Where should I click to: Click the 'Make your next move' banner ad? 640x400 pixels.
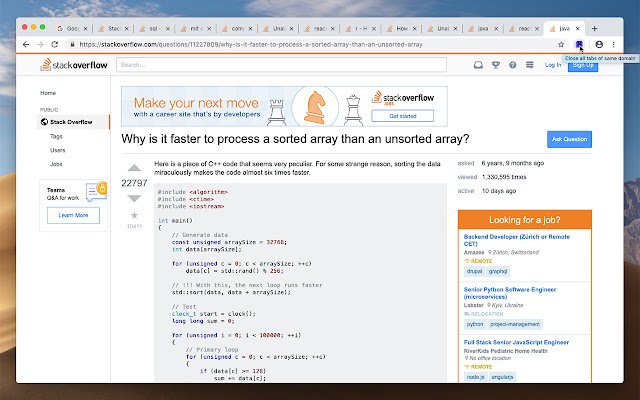point(284,106)
